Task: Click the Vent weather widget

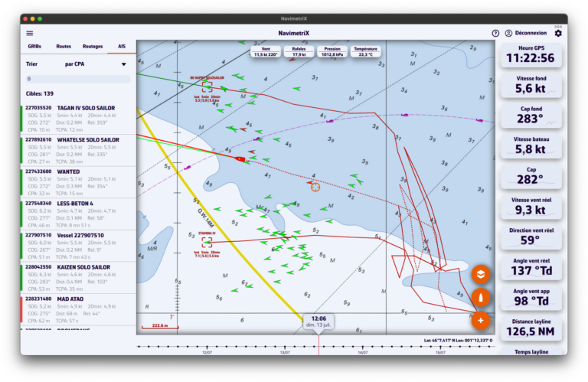Action: [268, 51]
